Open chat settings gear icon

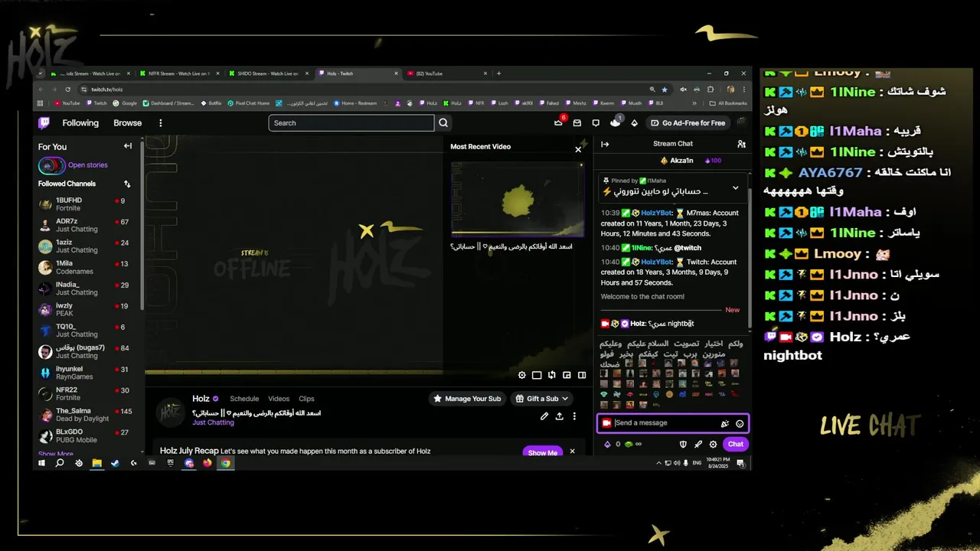(x=713, y=444)
